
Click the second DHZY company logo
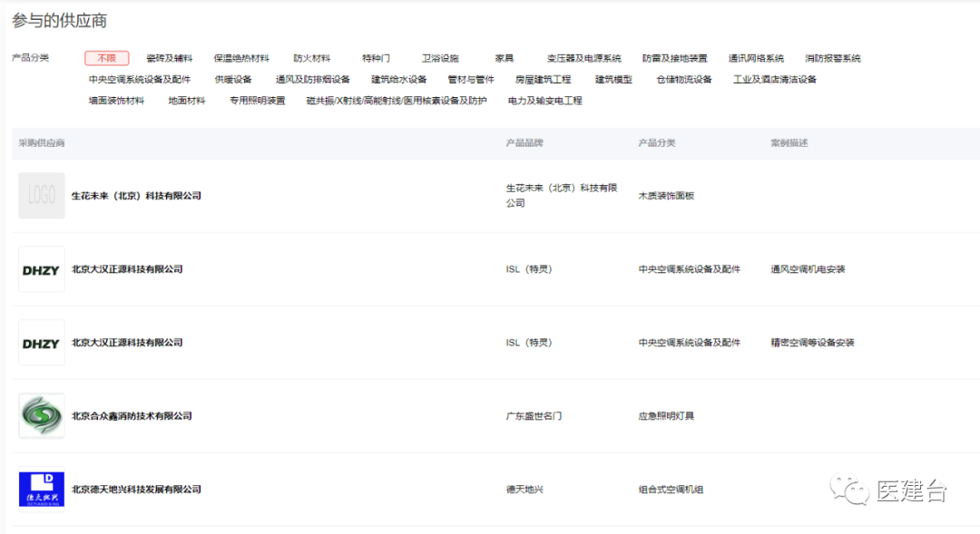pos(41,343)
